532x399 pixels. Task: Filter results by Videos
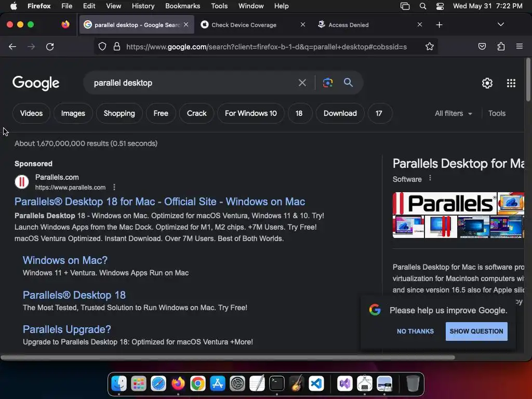coord(31,113)
